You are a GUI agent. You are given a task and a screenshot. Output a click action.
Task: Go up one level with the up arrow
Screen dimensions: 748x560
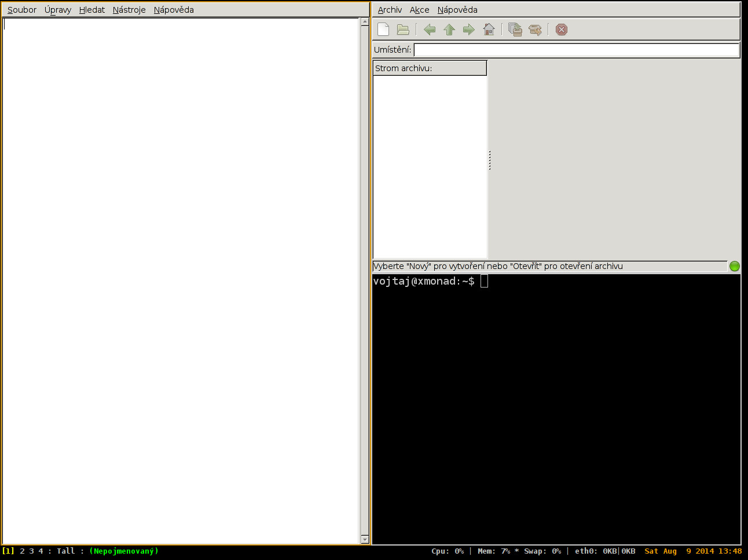pyautogui.click(x=449, y=30)
